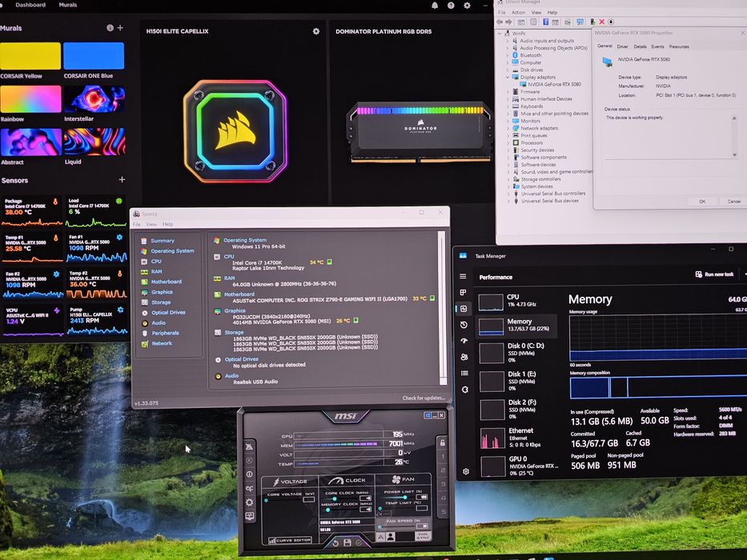Collapse Display adaptors in Device Manager

pos(508,77)
